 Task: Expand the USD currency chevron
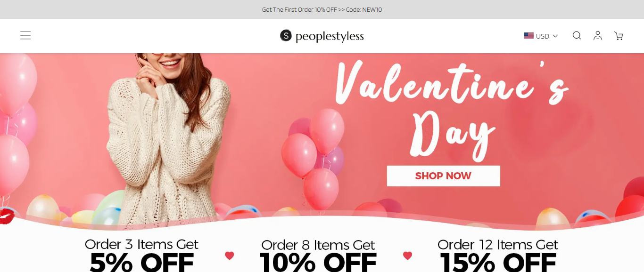[555, 36]
